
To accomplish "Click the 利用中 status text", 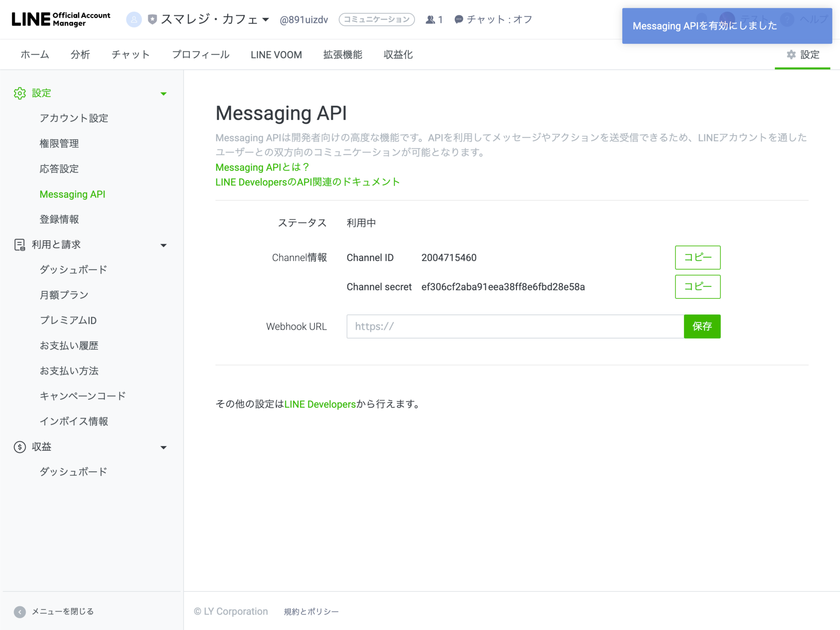I will click(x=361, y=223).
